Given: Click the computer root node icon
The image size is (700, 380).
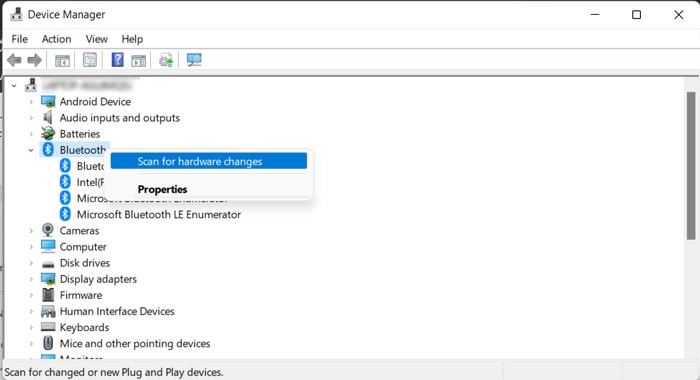Looking at the screenshot, I should click(31, 85).
